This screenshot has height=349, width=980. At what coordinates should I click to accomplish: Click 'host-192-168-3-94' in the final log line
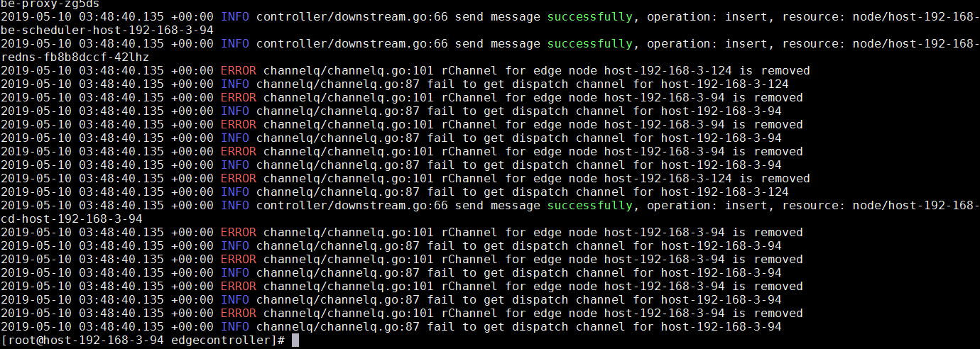[722, 326]
